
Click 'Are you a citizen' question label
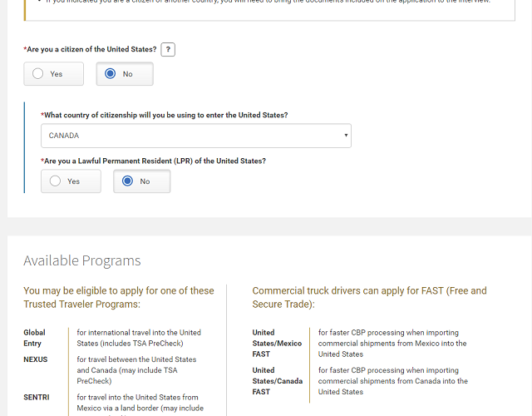pyautogui.click(x=90, y=49)
